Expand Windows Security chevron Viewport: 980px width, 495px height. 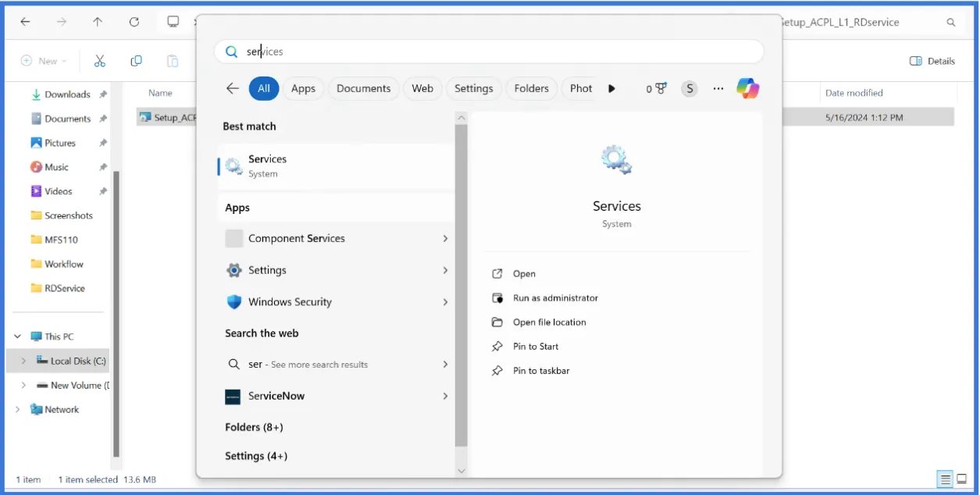tap(445, 302)
